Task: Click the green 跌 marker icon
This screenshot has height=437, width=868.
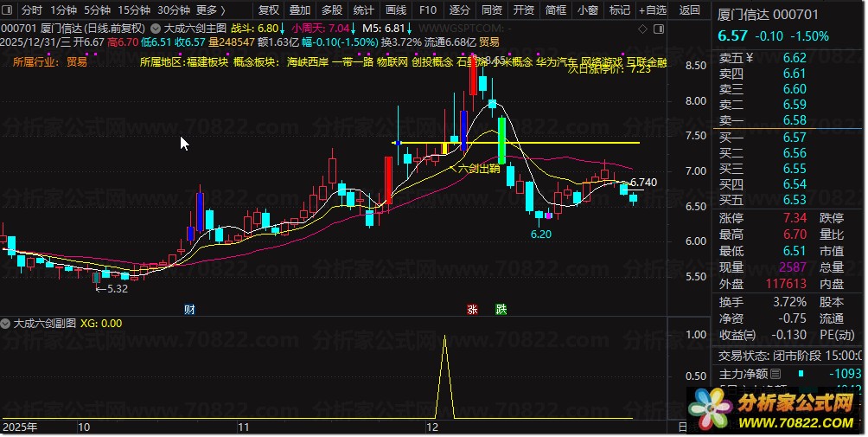Action: coord(501,310)
